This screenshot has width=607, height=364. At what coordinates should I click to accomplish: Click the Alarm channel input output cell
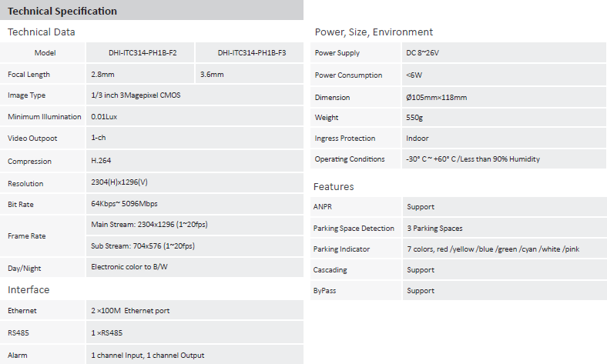(x=195, y=355)
